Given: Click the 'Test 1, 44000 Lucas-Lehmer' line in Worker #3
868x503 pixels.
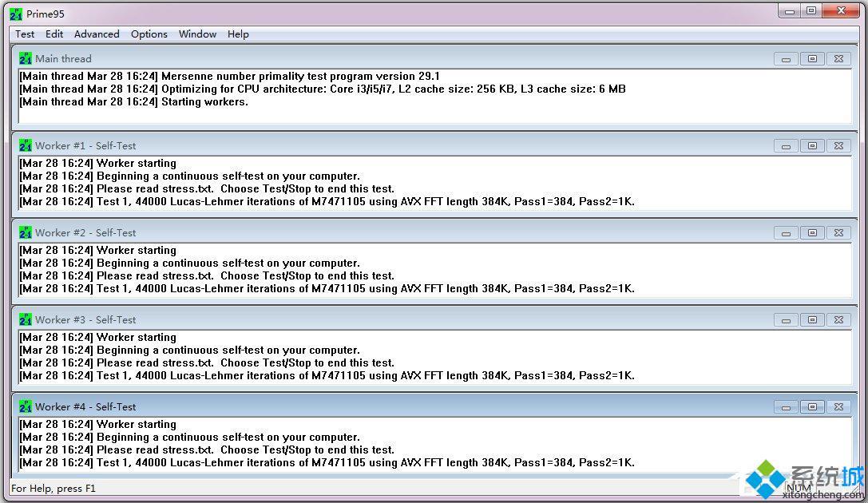Looking at the screenshot, I should (327, 375).
